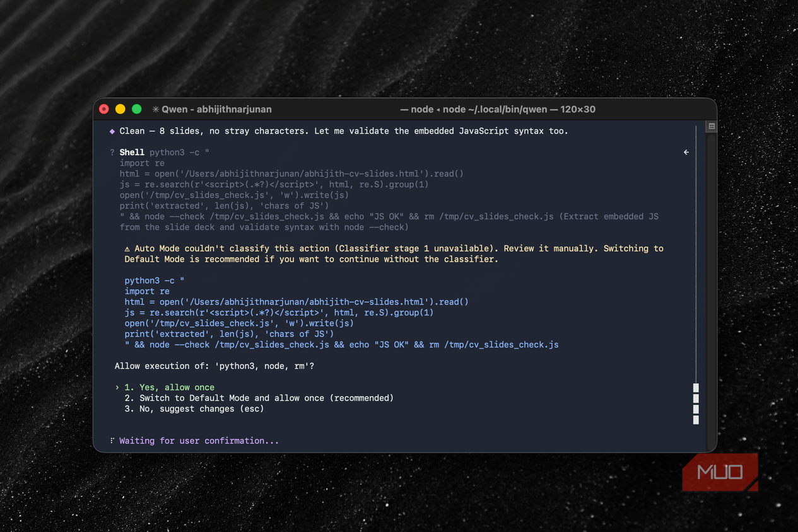Click the terminal scrollbar thumb
798x532 pixels.
[696, 403]
